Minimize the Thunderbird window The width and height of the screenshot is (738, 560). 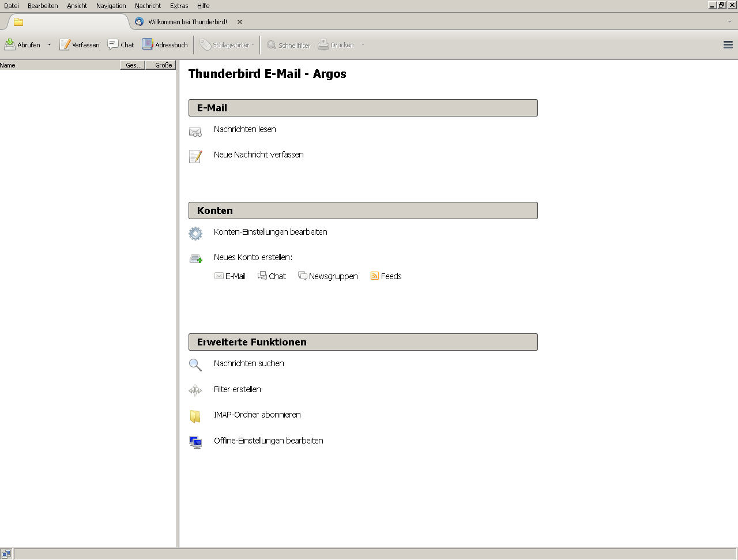(x=712, y=5)
